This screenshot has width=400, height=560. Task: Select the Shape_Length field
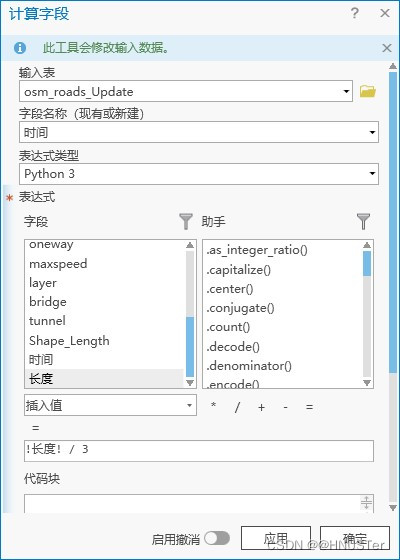click(69, 340)
